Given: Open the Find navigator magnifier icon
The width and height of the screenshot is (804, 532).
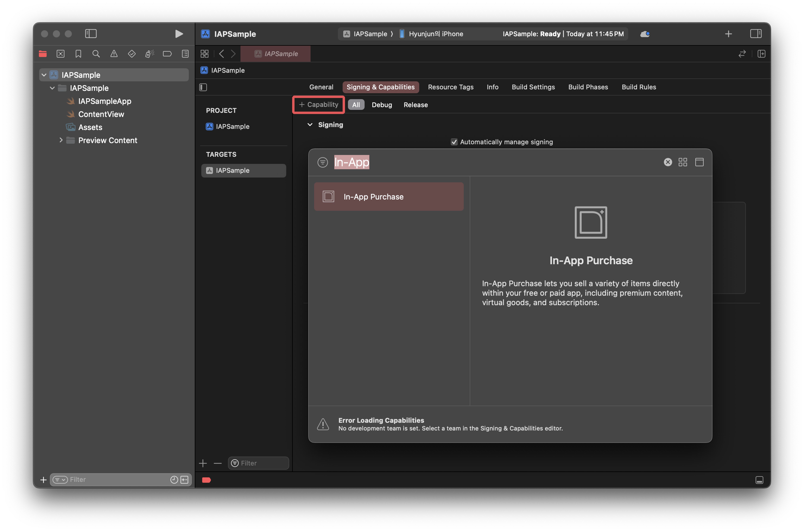Looking at the screenshot, I should pos(96,54).
